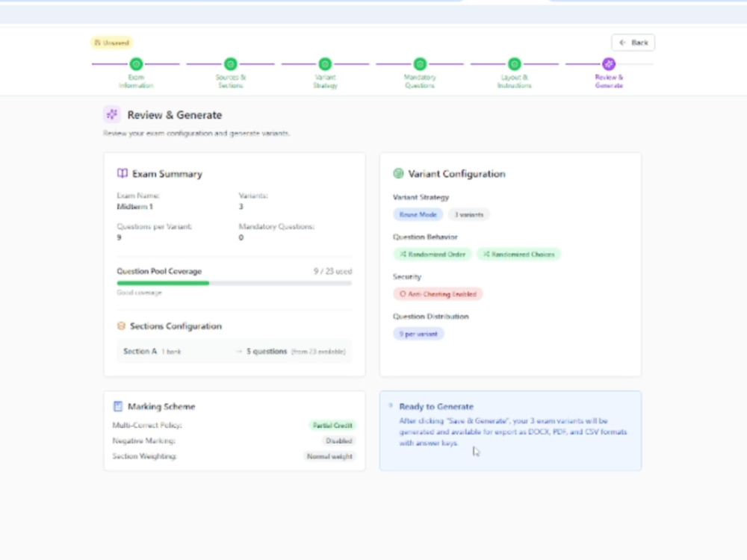
Task: Click the Question Pool Coverage progress bar
Action: tap(235, 283)
